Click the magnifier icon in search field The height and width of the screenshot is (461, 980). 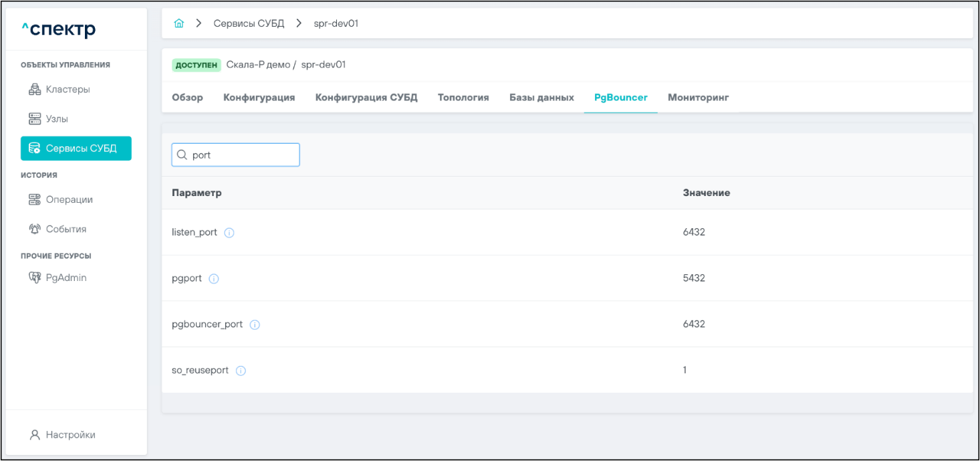pyautogui.click(x=182, y=155)
